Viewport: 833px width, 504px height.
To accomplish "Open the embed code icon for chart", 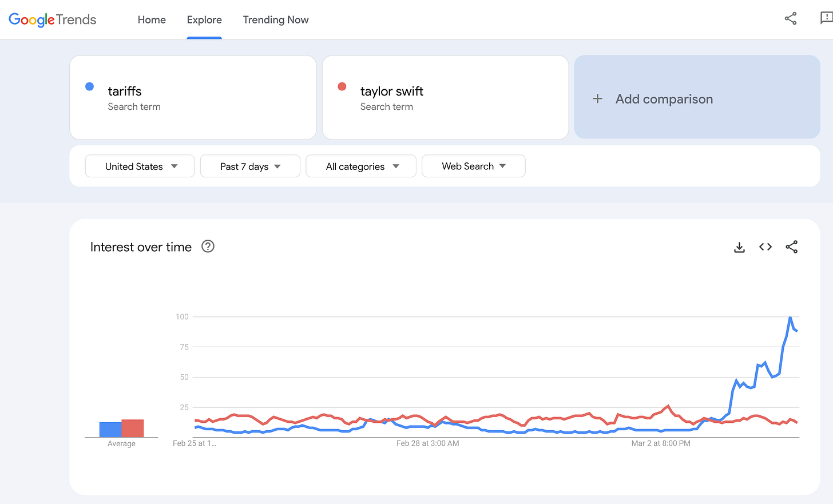I will (x=765, y=247).
